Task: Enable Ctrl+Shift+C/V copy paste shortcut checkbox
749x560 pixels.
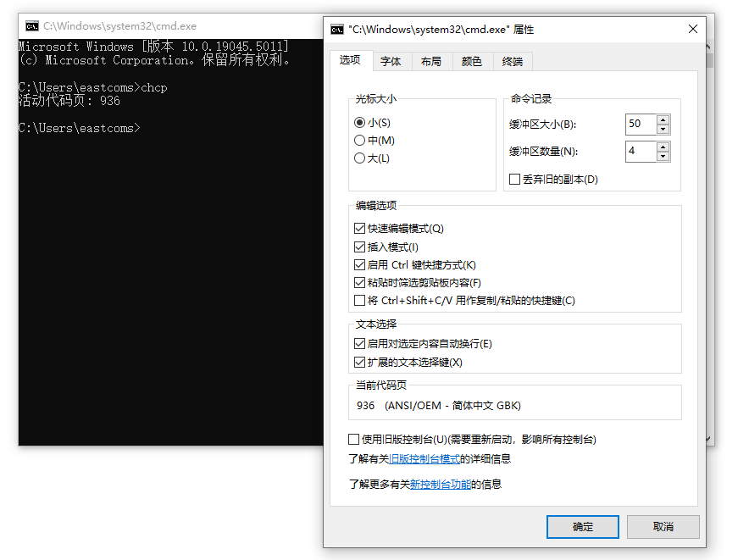Action: (360, 301)
